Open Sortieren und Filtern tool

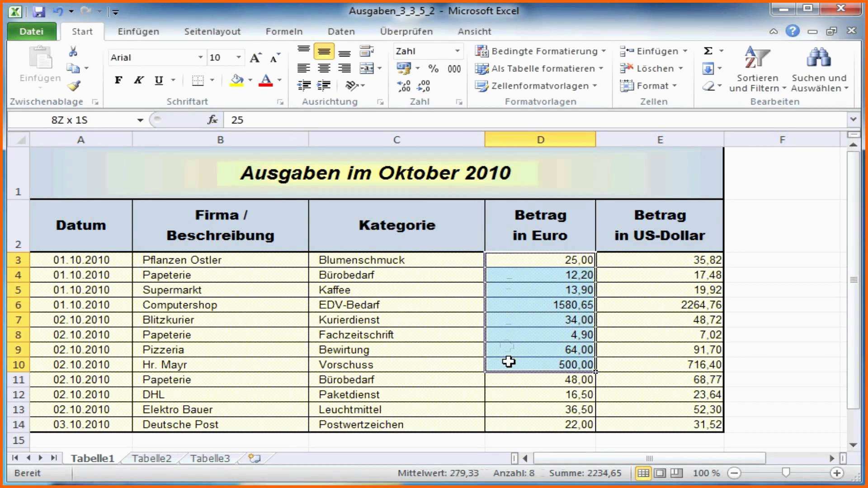[x=757, y=69]
